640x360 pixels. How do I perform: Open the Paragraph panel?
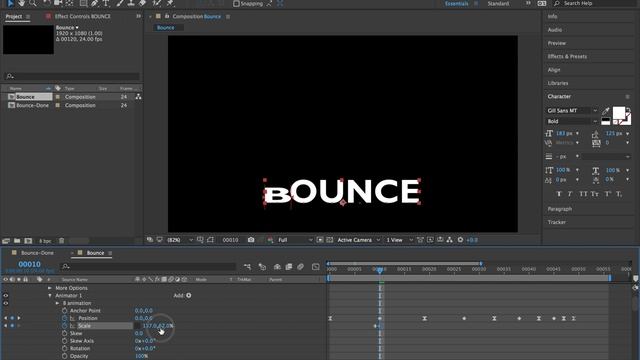point(560,209)
